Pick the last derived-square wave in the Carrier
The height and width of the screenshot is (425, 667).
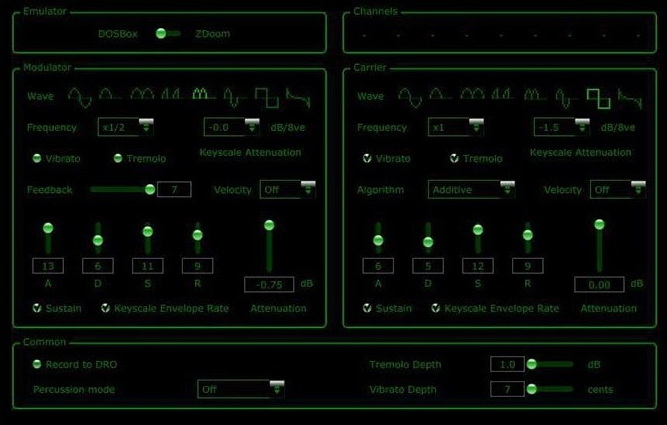point(629,96)
